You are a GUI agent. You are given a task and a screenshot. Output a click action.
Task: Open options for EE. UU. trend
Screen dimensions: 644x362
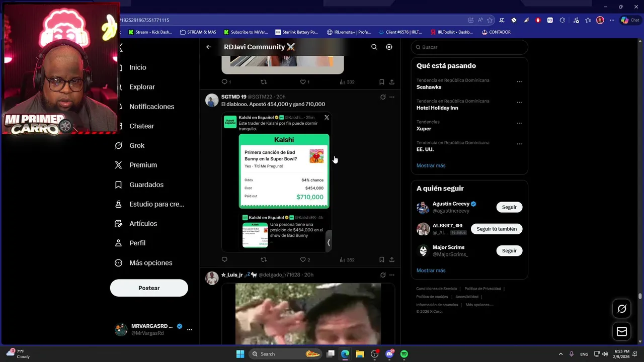519,144
